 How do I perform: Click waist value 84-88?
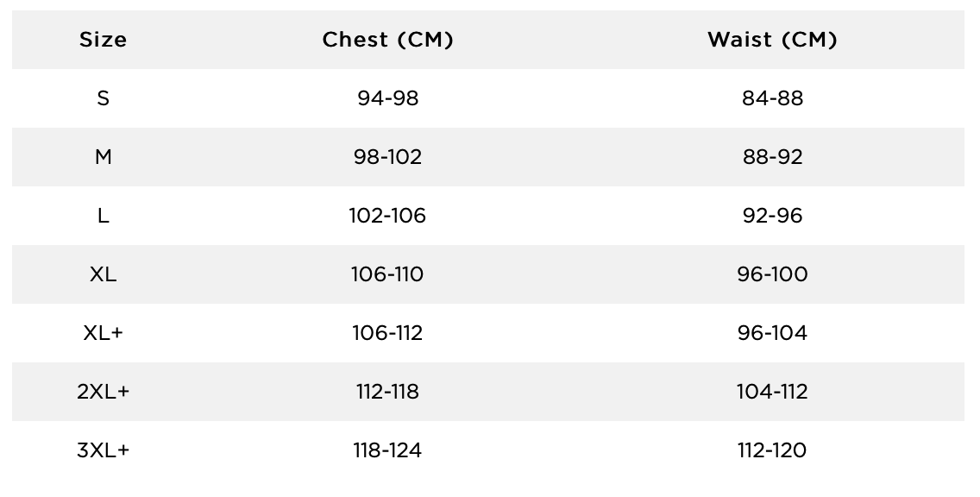[x=772, y=98]
